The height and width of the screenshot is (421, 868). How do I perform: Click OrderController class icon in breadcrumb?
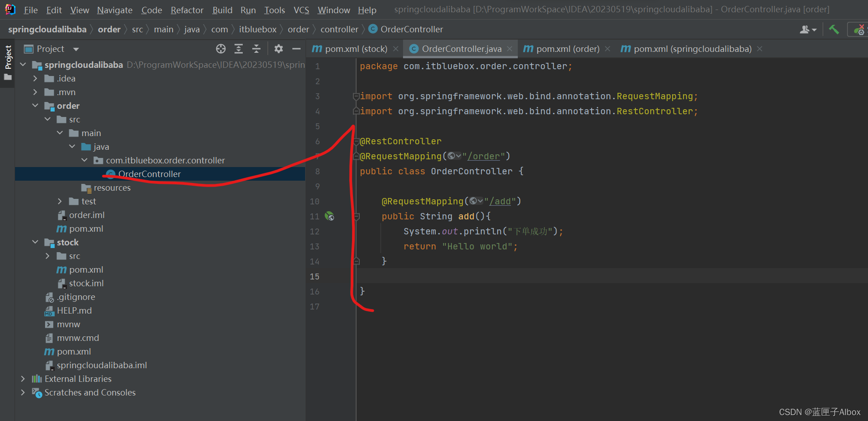coord(373,29)
